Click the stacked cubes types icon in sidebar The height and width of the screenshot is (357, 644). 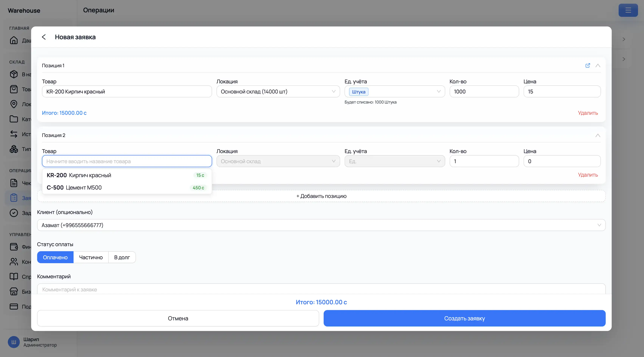pyautogui.click(x=14, y=149)
